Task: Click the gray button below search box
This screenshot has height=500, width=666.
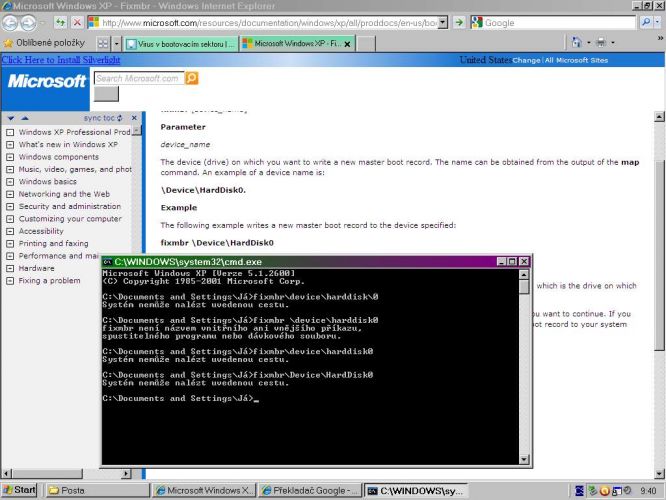Action: coord(106,94)
